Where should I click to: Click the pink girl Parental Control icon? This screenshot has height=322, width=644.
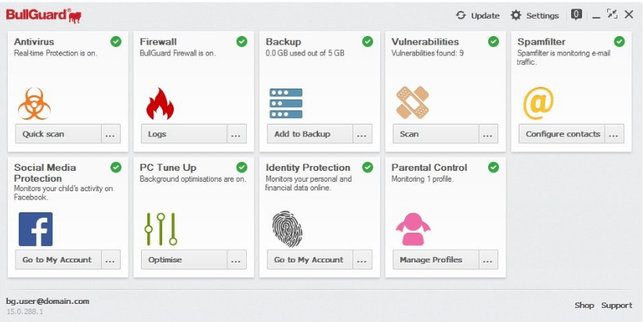(x=413, y=229)
